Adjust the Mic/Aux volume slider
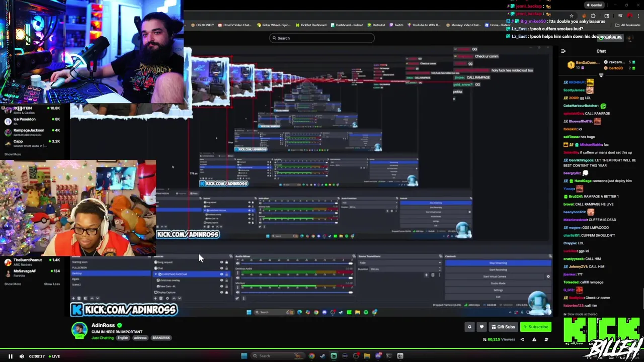Screen dimensions: 644x362 coord(297,292)
